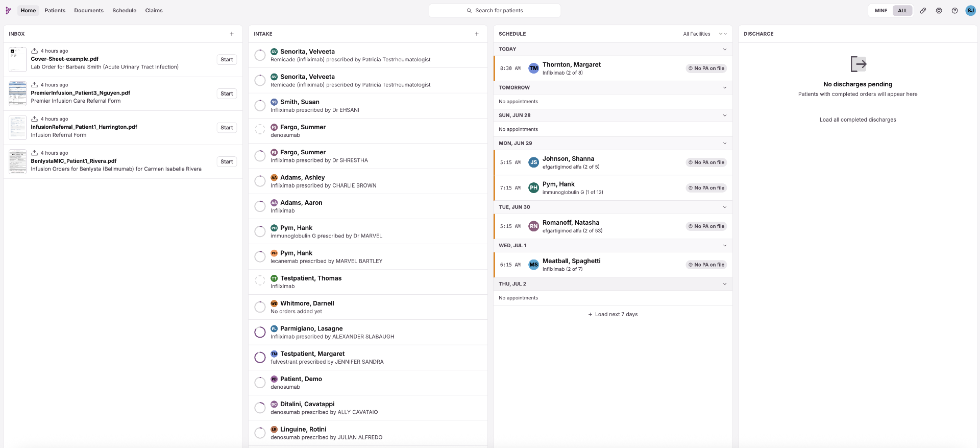
Task: Click the PH avatar in the schedule
Action: [533, 187]
